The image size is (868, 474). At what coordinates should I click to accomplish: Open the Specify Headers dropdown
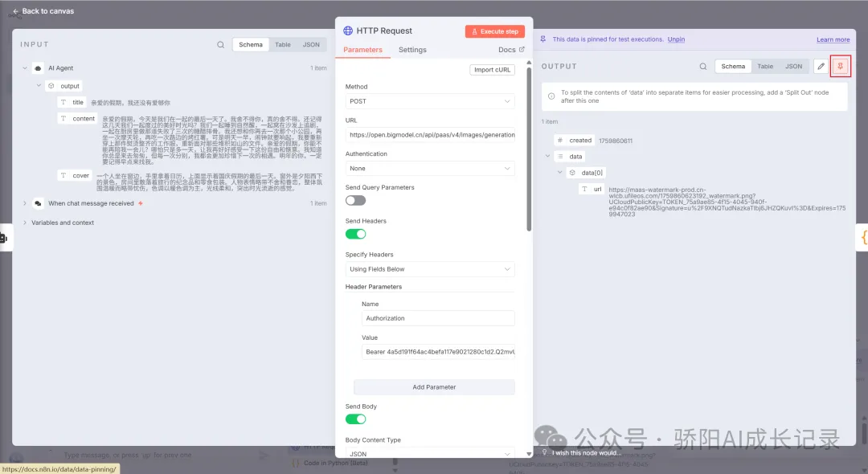[x=429, y=269]
